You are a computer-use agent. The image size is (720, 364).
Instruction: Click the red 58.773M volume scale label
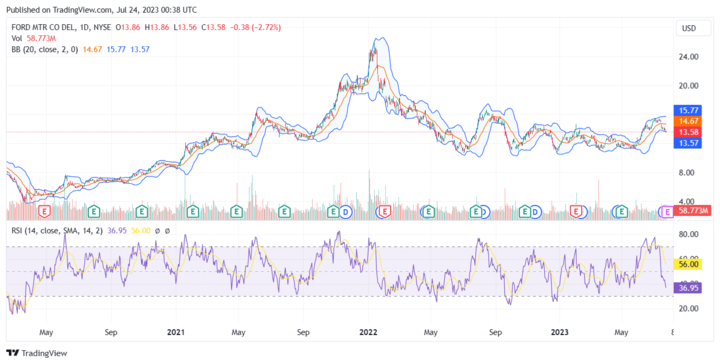pos(692,211)
